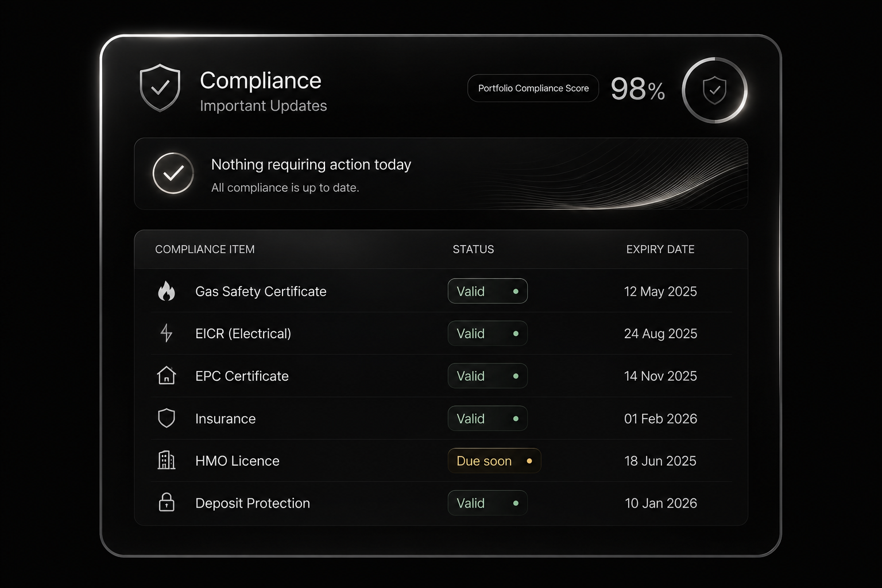Click the flame icon for Gas Safety Certificate
The image size is (882, 588).
(167, 291)
